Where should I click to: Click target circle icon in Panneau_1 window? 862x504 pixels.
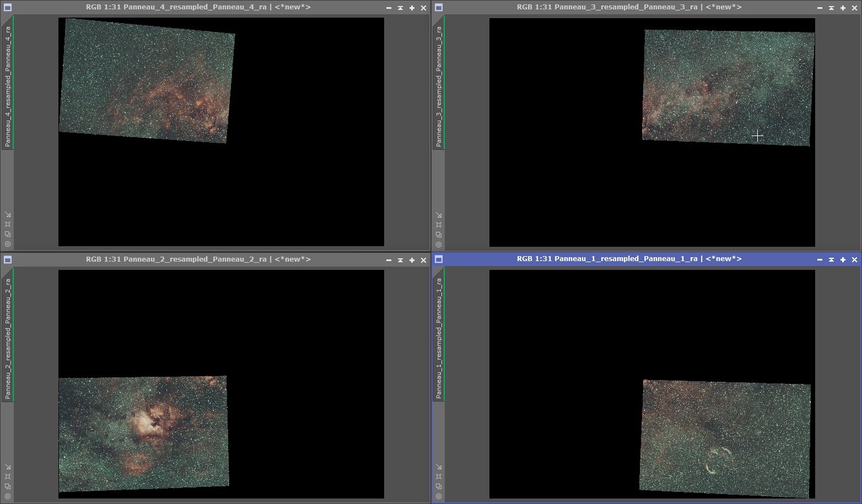439,496
